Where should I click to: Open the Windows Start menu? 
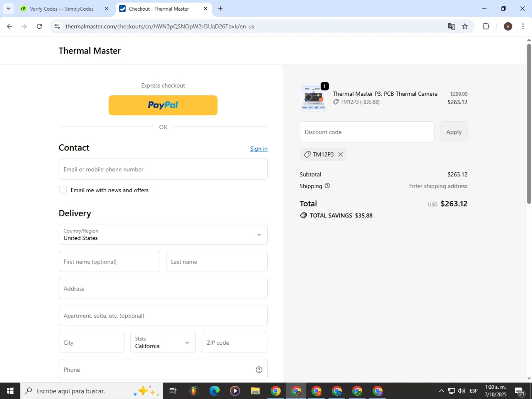click(x=10, y=391)
